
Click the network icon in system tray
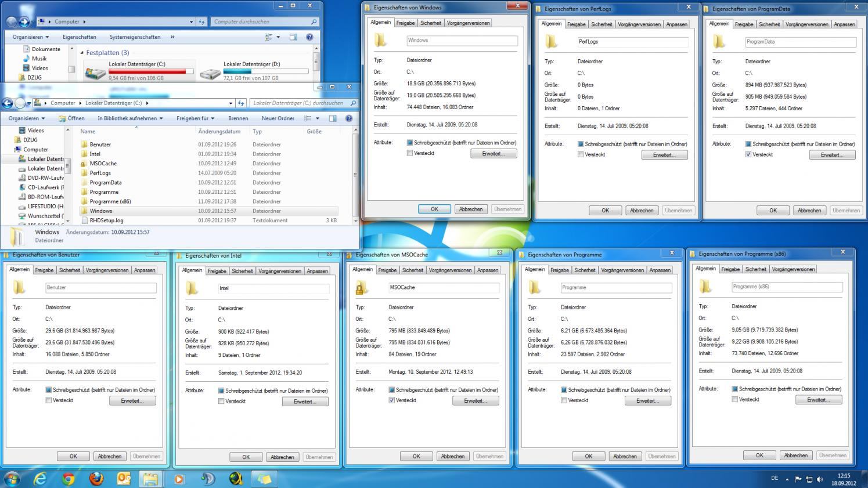pos(809,479)
